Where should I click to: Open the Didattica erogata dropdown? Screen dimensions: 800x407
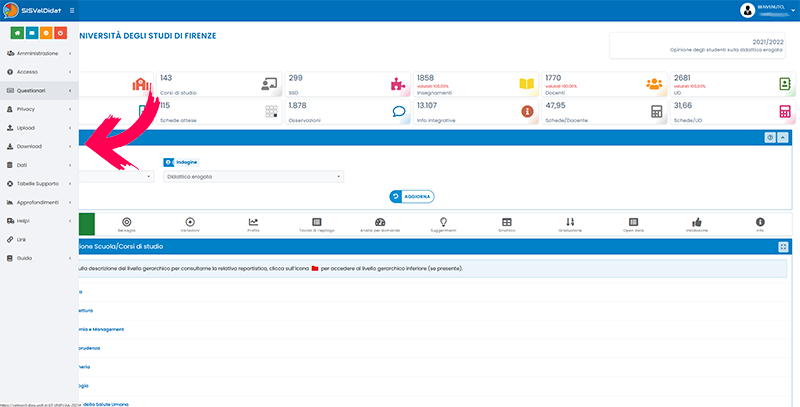tap(253, 176)
